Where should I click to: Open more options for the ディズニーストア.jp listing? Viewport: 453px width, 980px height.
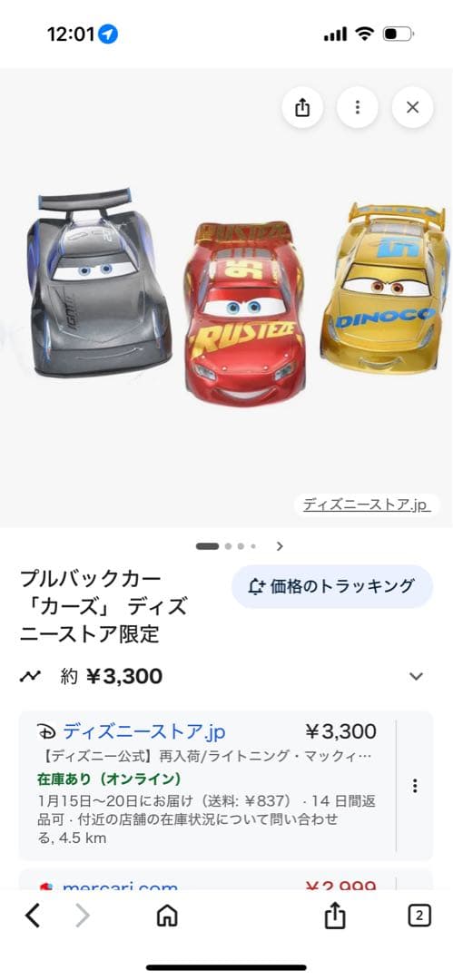[x=414, y=786]
